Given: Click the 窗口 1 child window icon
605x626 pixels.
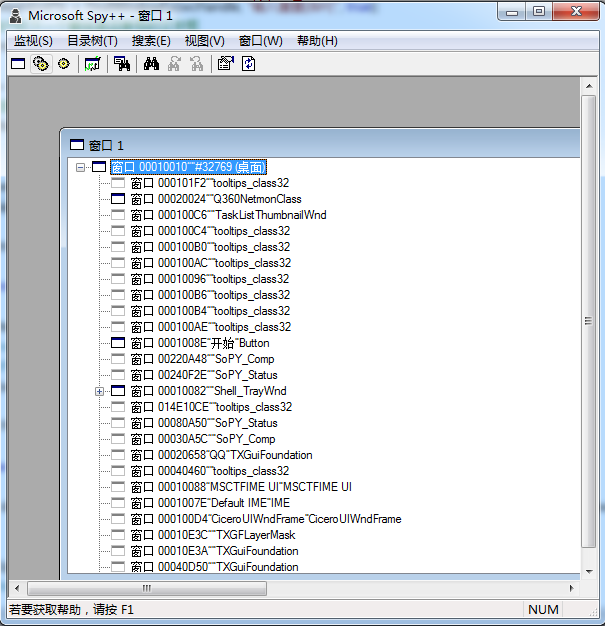Looking at the screenshot, I should point(77,145).
